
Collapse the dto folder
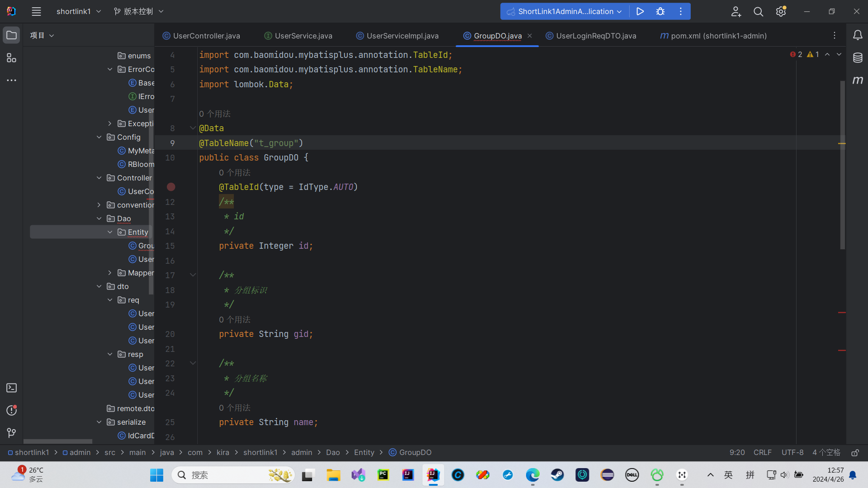coord(99,286)
